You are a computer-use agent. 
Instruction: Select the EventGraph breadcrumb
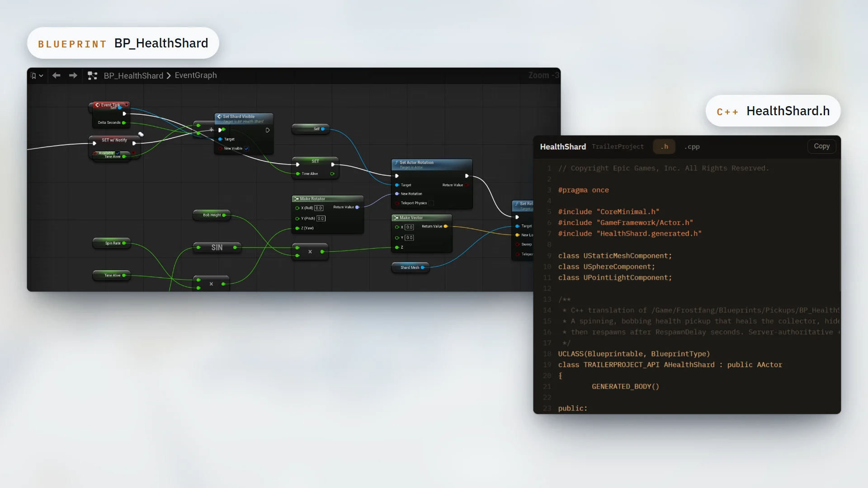(196, 75)
